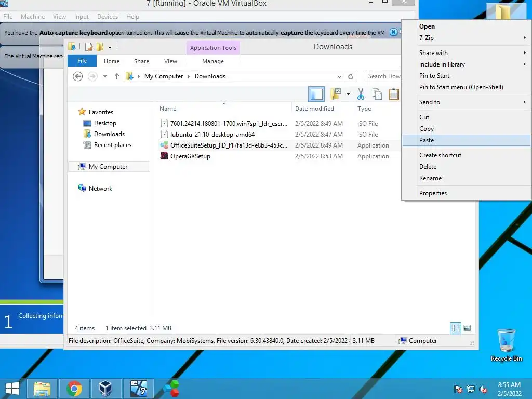Expand the 7-Zip submenu
The height and width of the screenshot is (399, 532).
tap(466, 38)
